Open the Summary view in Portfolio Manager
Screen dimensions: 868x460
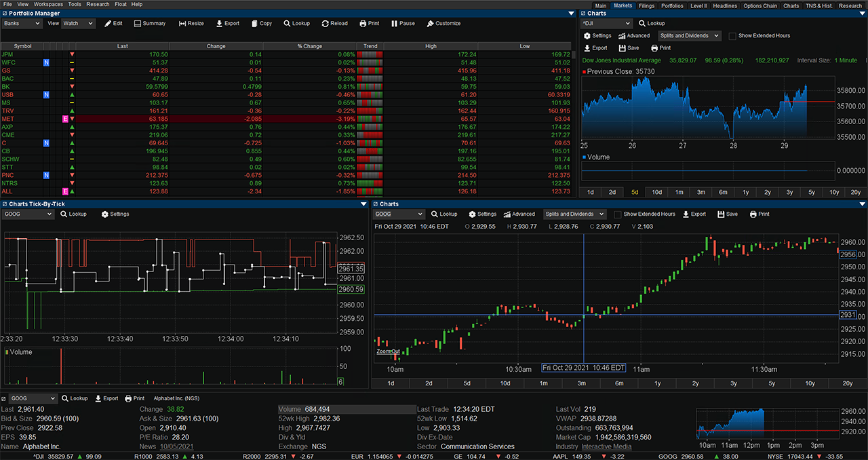(x=149, y=23)
